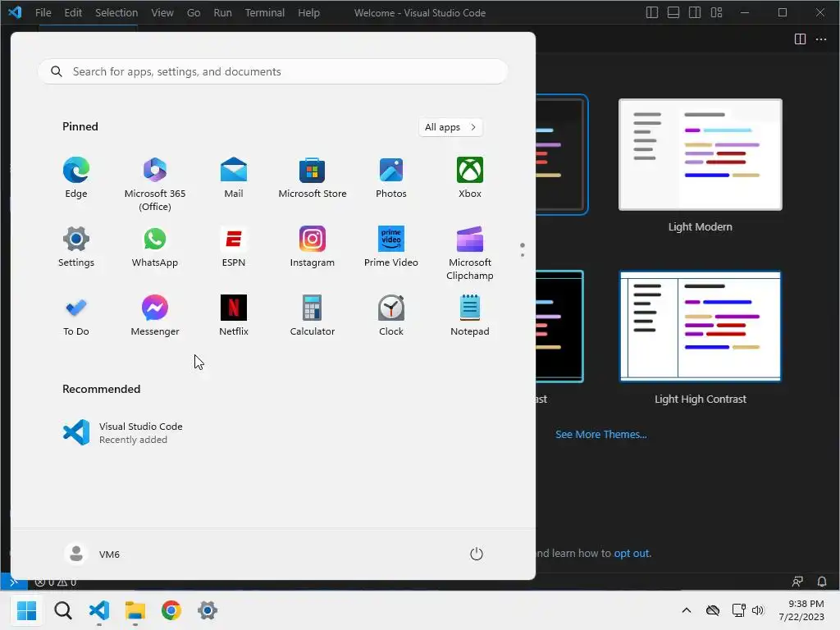Launch Microsoft Clipchamp

(x=470, y=253)
